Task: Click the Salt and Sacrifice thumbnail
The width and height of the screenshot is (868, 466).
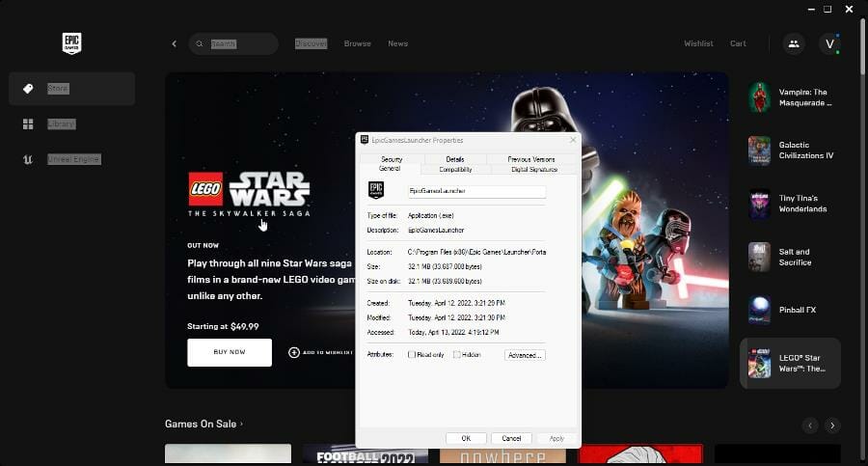Action: [x=759, y=257]
